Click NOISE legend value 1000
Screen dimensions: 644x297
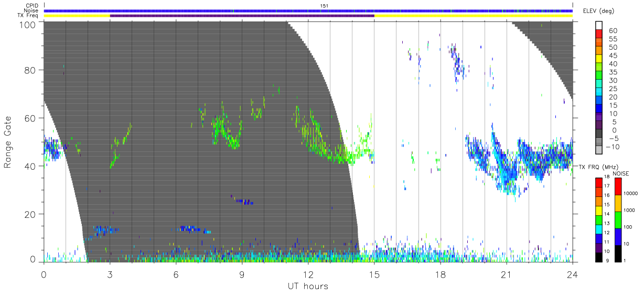coord(629,210)
